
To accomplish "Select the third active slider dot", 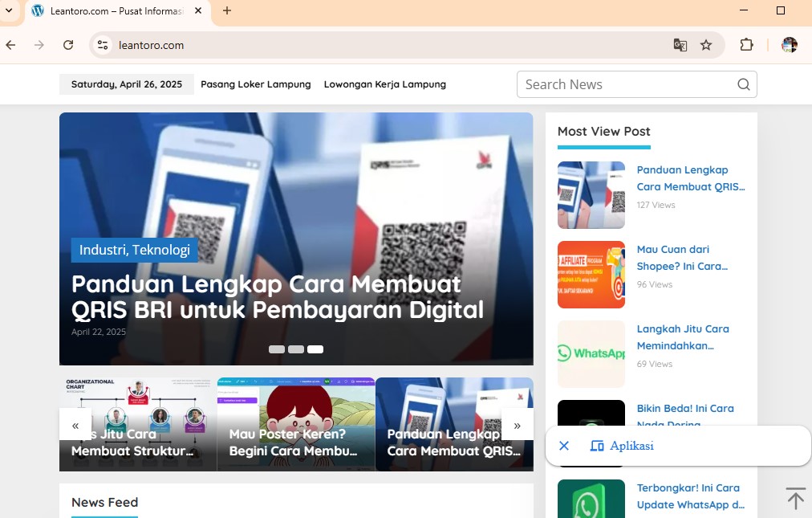I will tap(315, 349).
